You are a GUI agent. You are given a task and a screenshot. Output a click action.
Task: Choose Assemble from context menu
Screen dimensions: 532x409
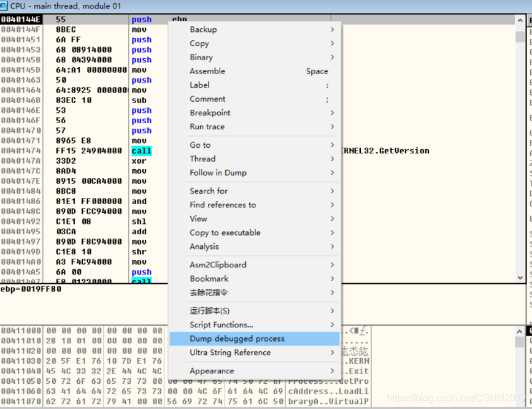pyautogui.click(x=255, y=71)
